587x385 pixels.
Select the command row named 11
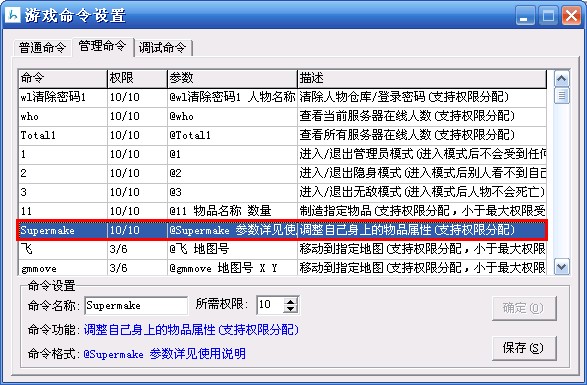pyautogui.click(x=282, y=211)
